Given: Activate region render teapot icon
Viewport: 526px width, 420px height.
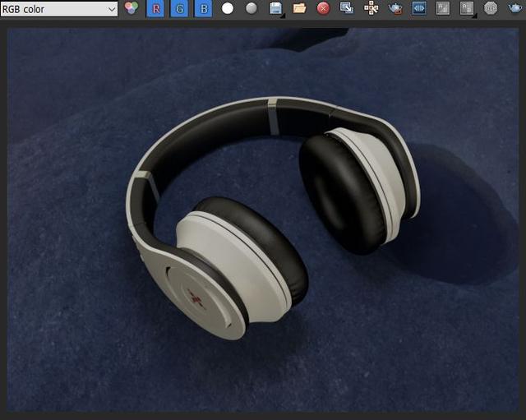Looking at the screenshot, I should click(x=395, y=9).
